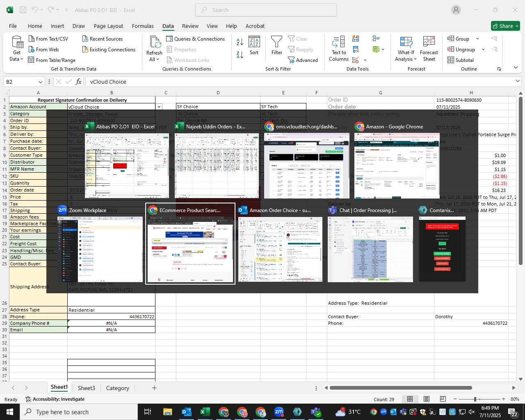Click the Subtotal button
Viewport: 525px width, 420px height.
[x=461, y=60]
